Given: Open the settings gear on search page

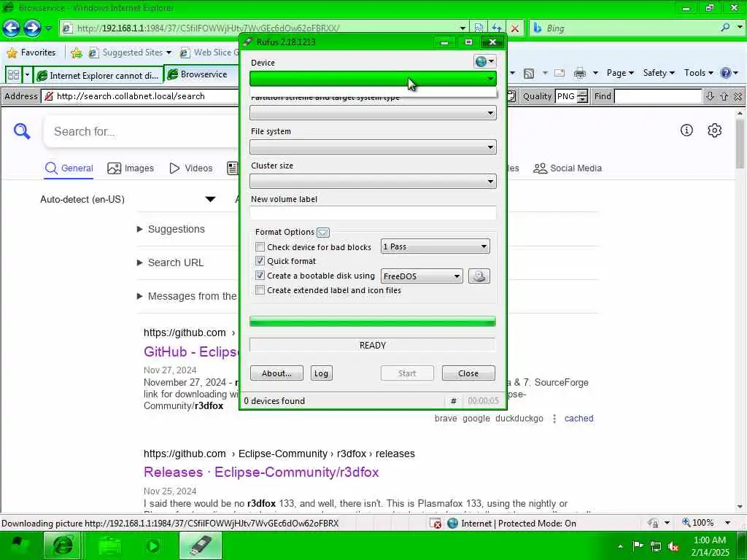Looking at the screenshot, I should pyautogui.click(x=714, y=130).
